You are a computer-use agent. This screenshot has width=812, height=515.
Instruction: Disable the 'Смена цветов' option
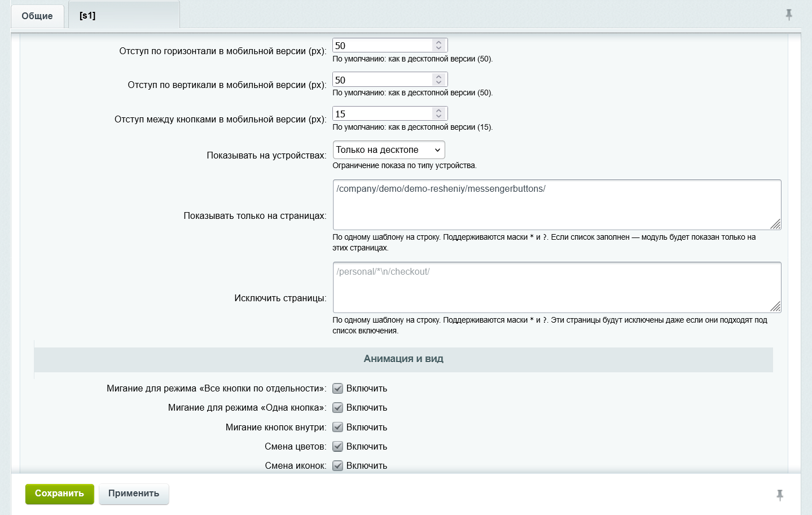337,446
